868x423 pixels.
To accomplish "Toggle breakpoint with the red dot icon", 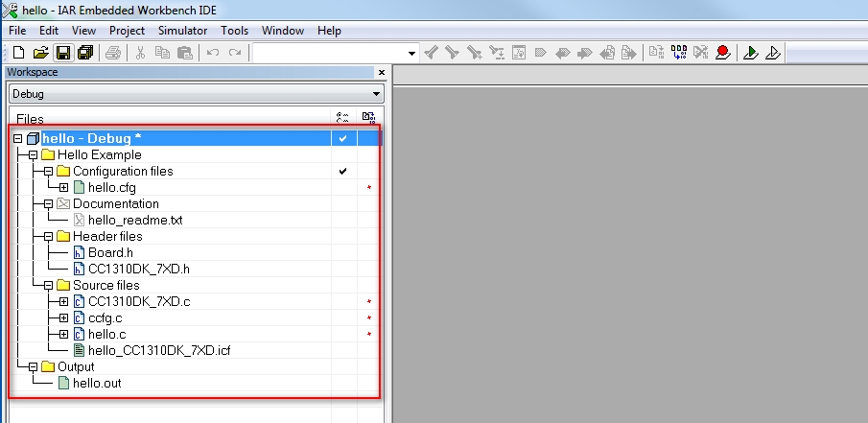I will click(x=722, y=53).
